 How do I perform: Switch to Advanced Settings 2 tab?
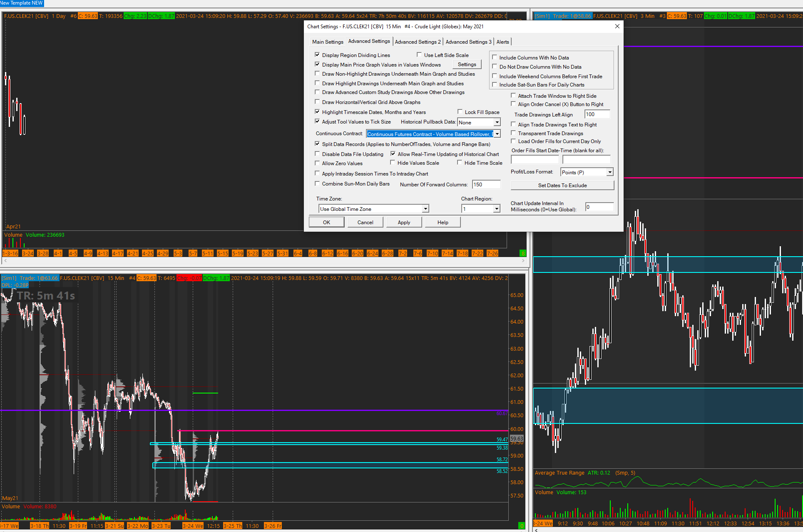click(418, 42)
